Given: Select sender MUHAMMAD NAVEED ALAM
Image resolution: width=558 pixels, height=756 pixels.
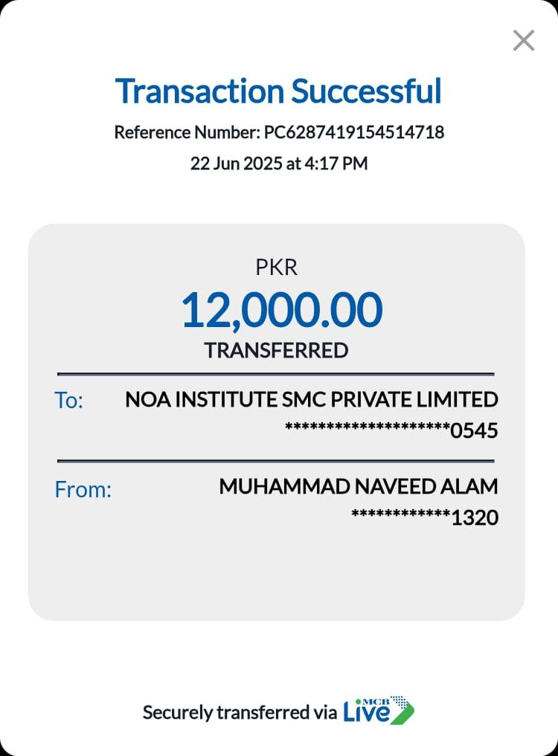Looking at the screenshot, I should [358, 487].
